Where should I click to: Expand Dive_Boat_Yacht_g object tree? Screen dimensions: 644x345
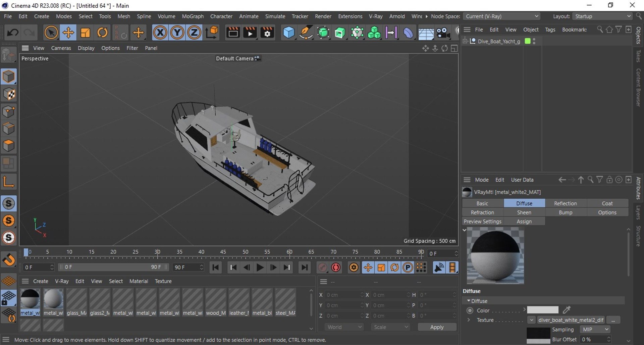(465, 41)
